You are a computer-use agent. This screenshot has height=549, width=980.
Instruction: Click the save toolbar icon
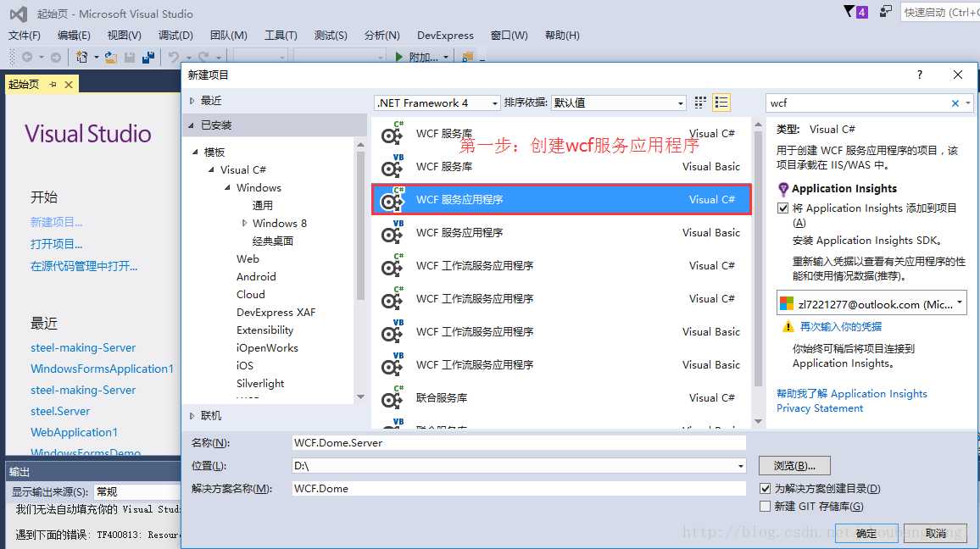(130, 57)
